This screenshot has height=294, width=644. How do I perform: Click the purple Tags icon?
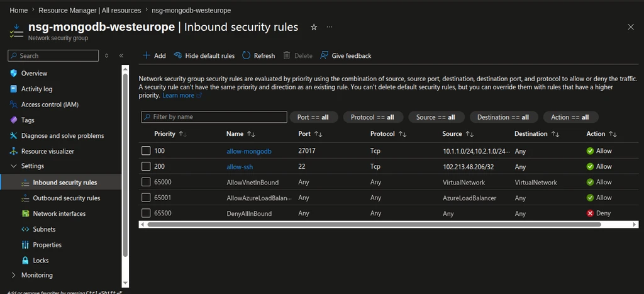point(14,120)
